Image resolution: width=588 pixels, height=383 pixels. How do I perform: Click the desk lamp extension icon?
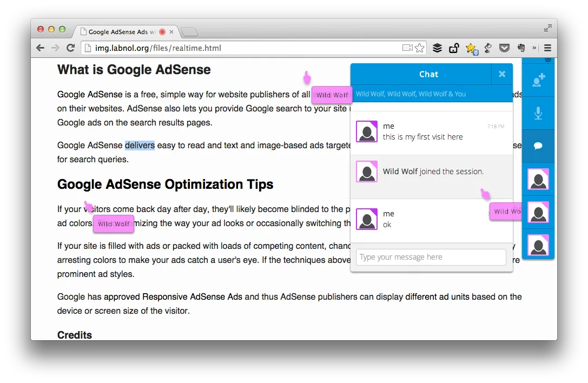click(487, 48)
